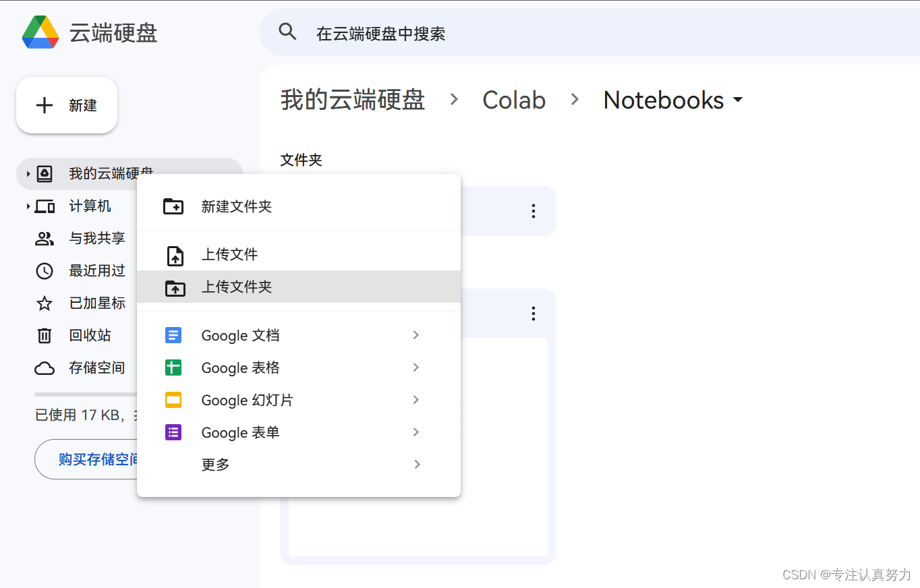Click the 文件夹 section heading

tap(301, 160)
